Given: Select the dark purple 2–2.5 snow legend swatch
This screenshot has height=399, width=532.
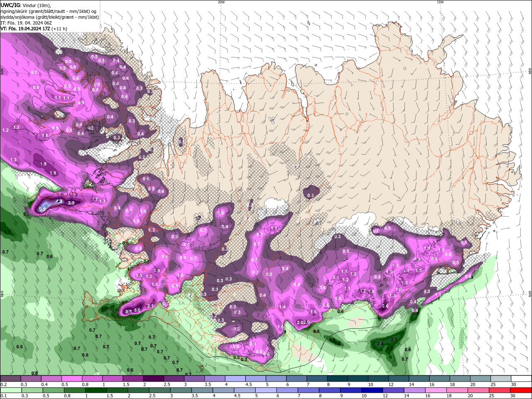Looking at the screenshot, I should click(x=153, y=379).
